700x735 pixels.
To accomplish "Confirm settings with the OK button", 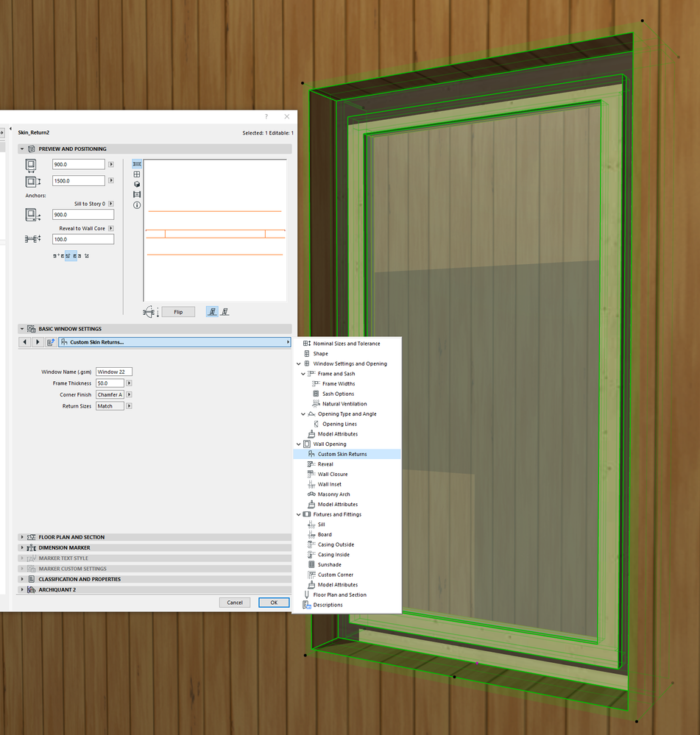I will [273, 602].
